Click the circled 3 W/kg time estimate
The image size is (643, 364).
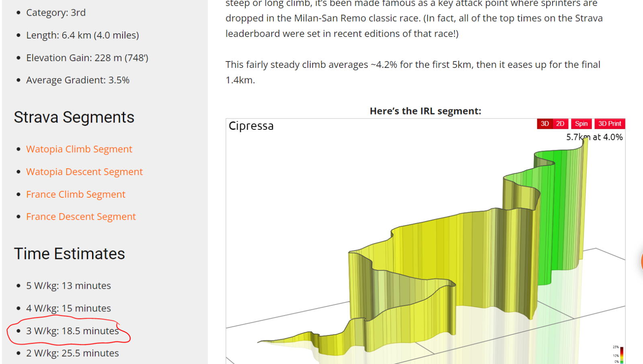[72, 331]
